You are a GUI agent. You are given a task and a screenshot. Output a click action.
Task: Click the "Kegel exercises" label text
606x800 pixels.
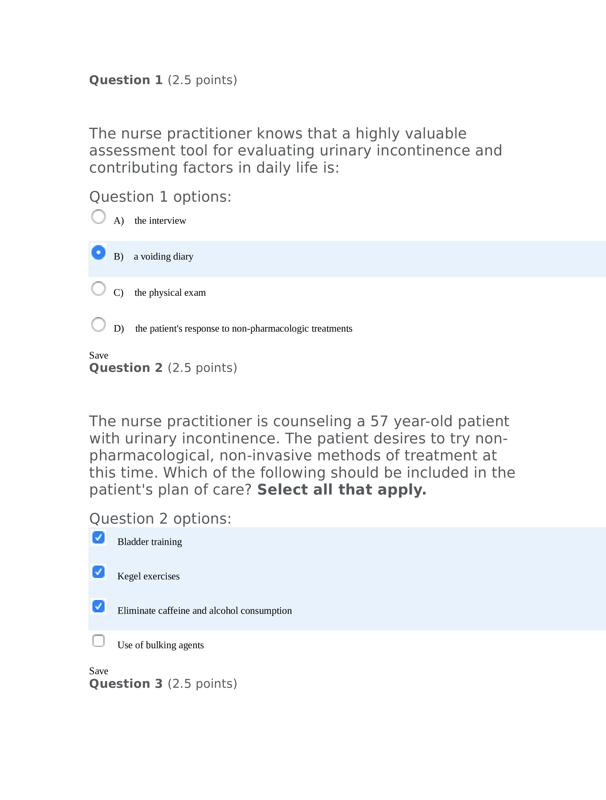[x=149, y=577]
